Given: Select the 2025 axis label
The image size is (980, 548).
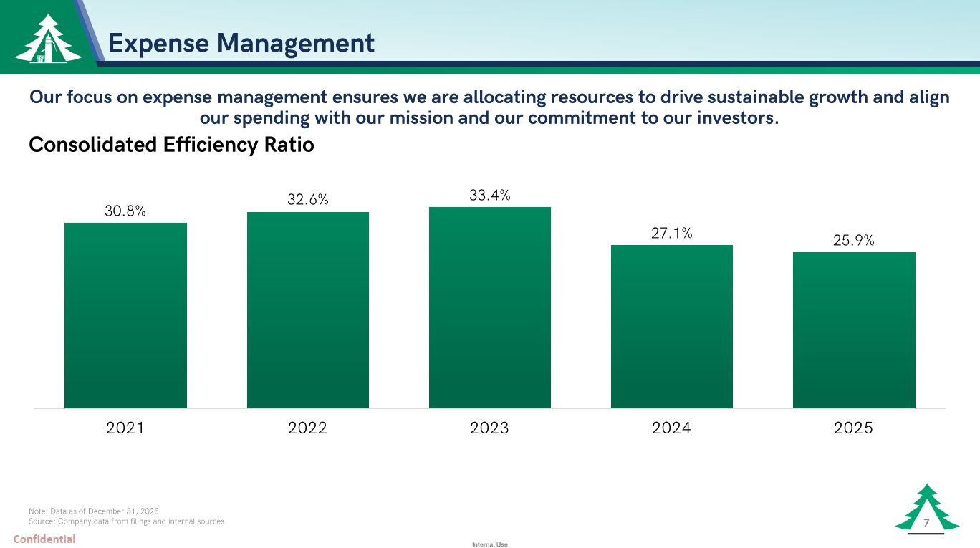Looking at the screenshot, I should 854,428.
